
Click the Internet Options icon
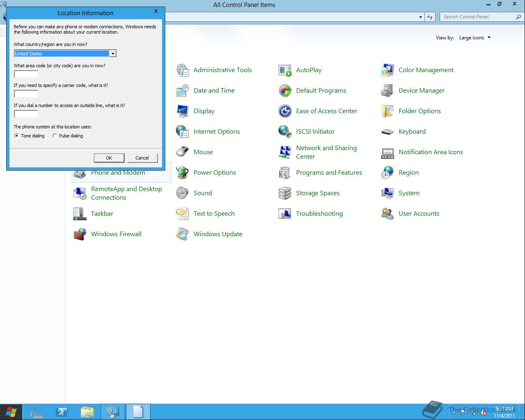click(183, 132)
